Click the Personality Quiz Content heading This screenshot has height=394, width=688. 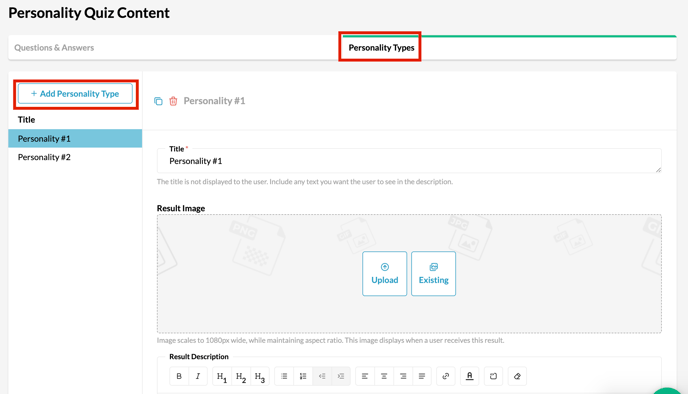pos(89,13)
